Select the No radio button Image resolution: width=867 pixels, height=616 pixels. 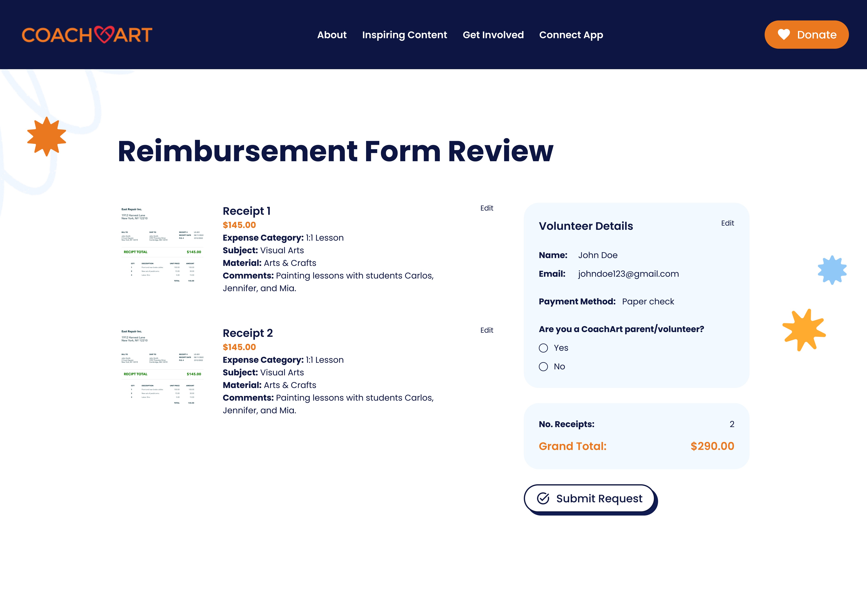pyautogui.click(x=543, y=366)
